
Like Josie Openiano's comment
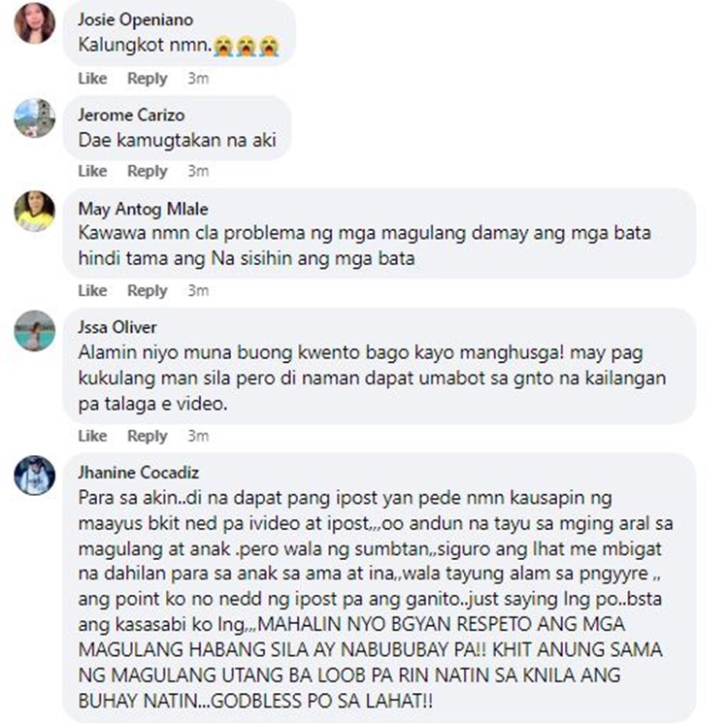click(x=92, y=79)
